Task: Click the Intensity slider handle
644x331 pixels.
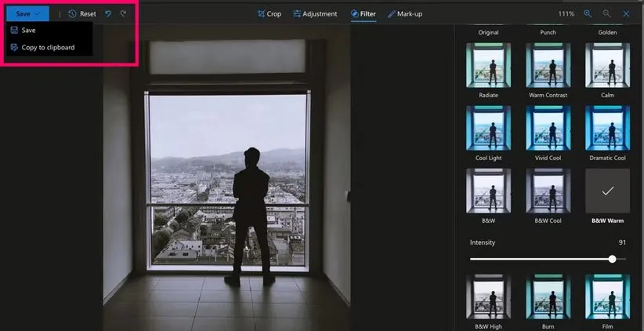Action: click(x=612, y=259)
